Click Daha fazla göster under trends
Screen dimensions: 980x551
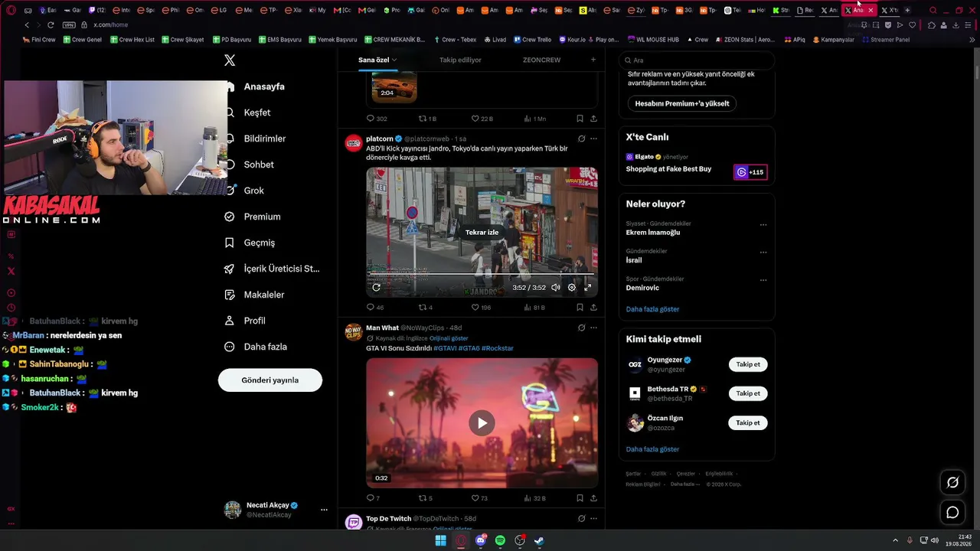pos(652,309)
